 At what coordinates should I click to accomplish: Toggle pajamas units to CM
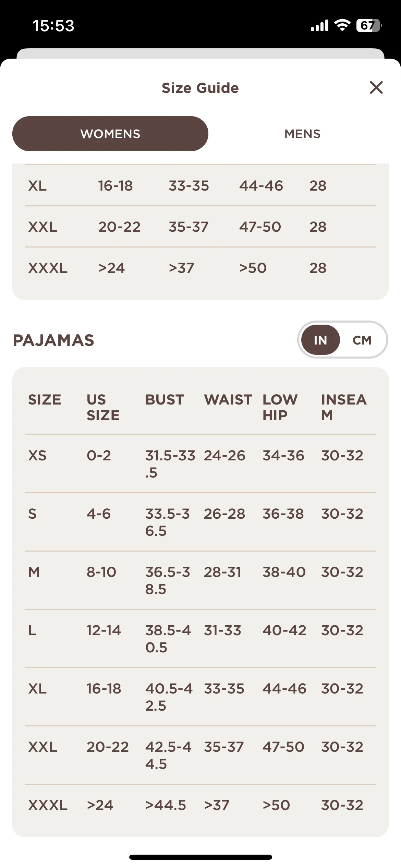click(362, 340)
